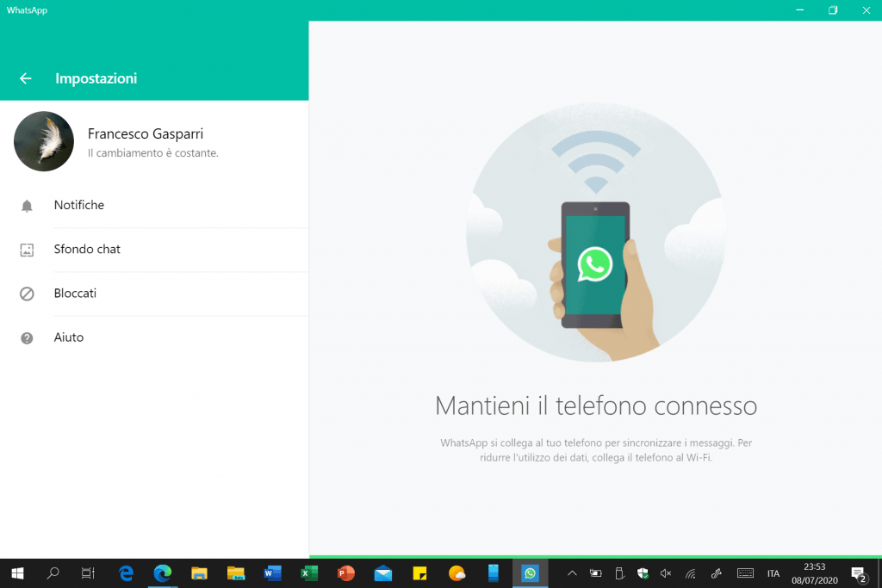The width and height of the screenshot is (882, 588).
Task: Click the Bloccati blocked-contacts icon
Action: pos(27,294)
